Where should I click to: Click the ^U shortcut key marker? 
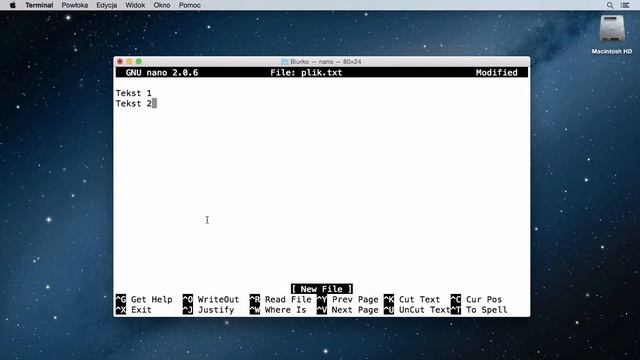pyautogui.click(x=389, y=310)
